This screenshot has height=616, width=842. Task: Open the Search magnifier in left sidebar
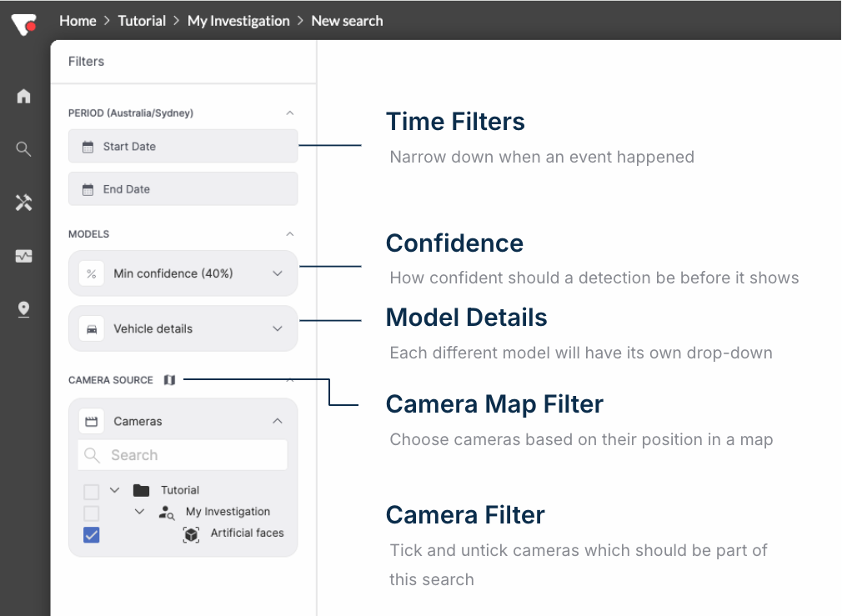pyautogui.click(x=23, y=149)
